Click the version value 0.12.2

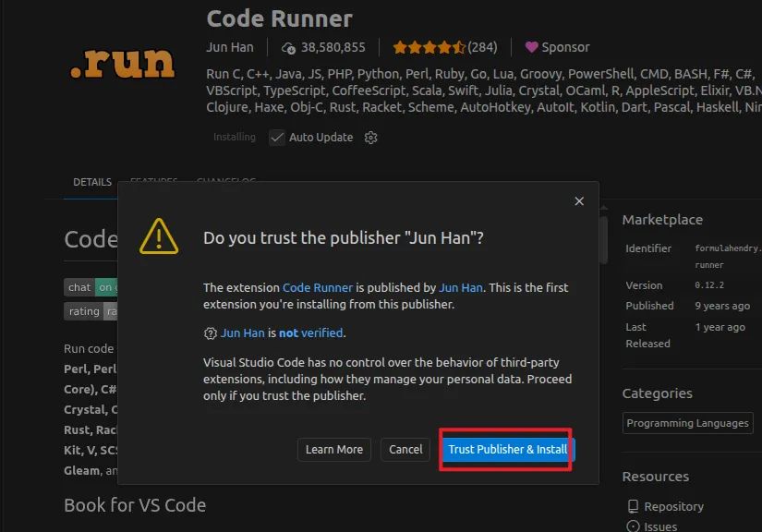[x=709, y=285]
